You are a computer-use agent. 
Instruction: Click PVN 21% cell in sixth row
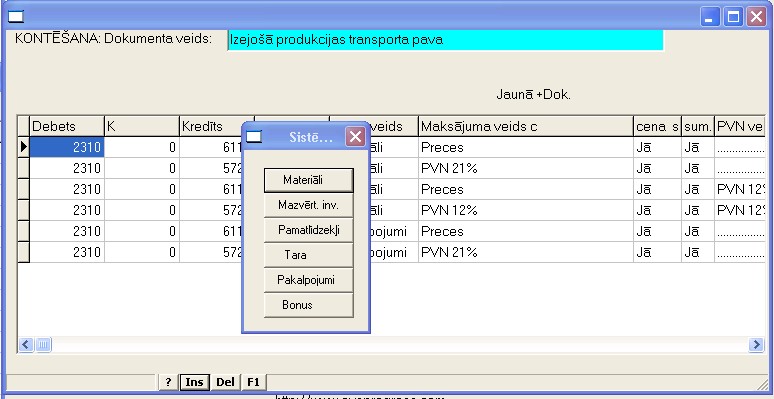pos(526,252)
